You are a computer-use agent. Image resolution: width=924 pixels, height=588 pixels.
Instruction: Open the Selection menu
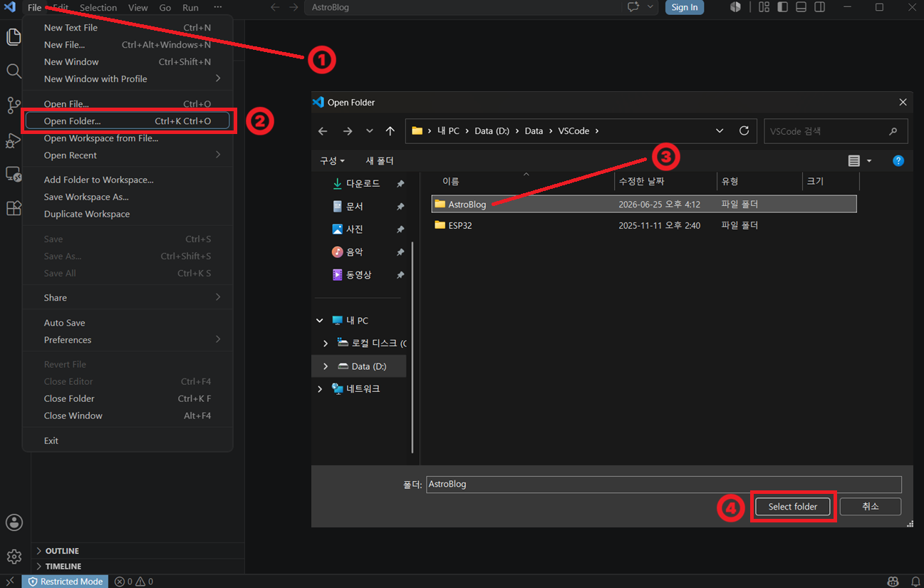(x=98, y=7)
